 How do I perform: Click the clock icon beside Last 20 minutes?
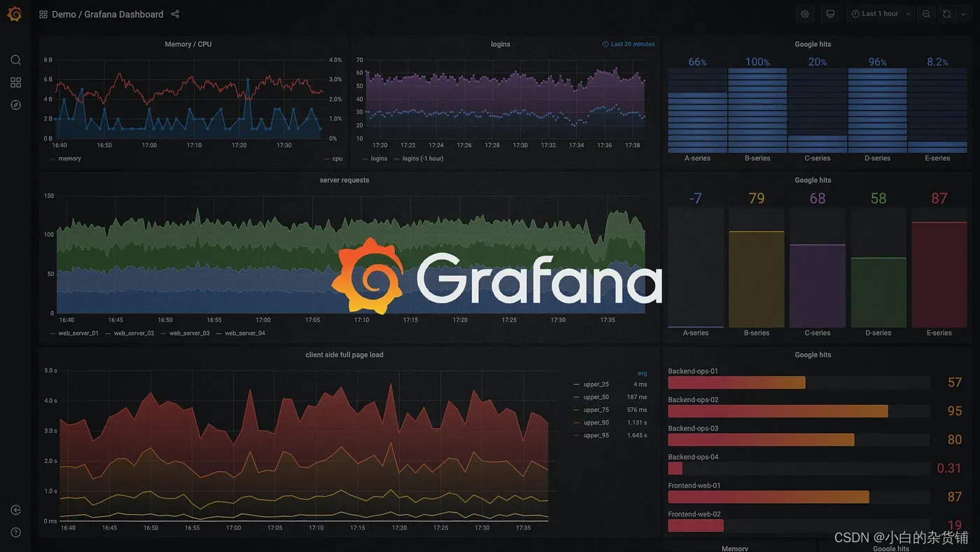coord(605,44)
